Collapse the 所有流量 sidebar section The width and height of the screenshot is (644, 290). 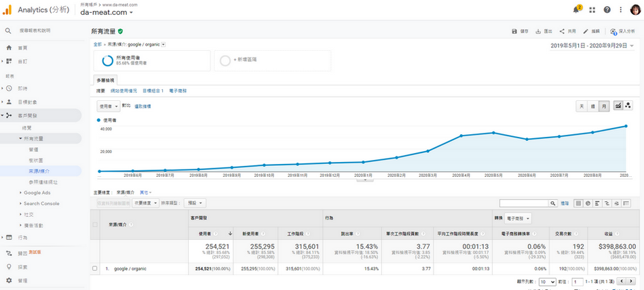[x=20, y=139]
